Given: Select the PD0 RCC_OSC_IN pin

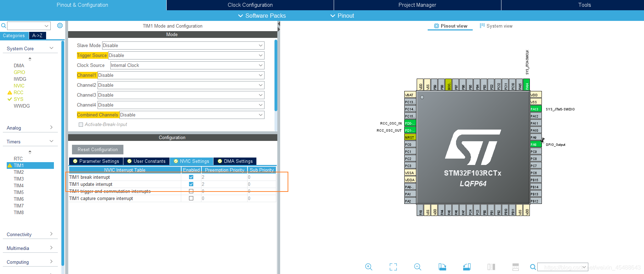Looking at the screenshot, I should click(410, 123).
